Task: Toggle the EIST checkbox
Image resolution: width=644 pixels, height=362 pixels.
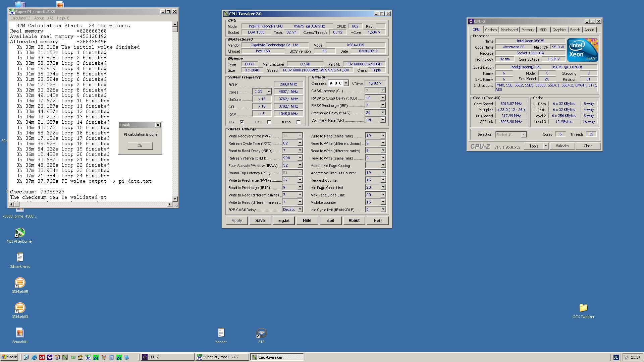Action: click(x=242, y=122)
